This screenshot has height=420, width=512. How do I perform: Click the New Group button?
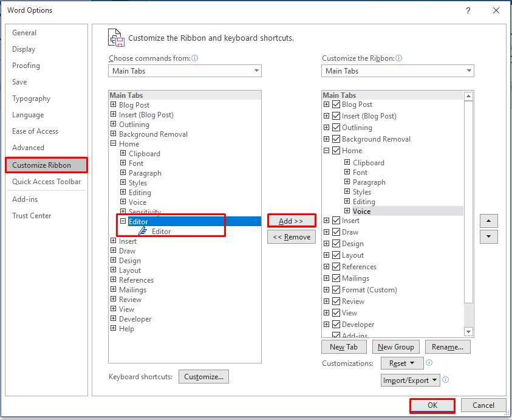tap(396, 347)
